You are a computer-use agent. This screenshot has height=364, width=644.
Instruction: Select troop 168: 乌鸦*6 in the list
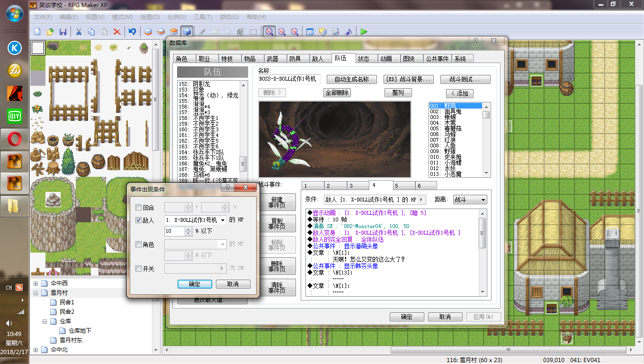tap(208, 175)
